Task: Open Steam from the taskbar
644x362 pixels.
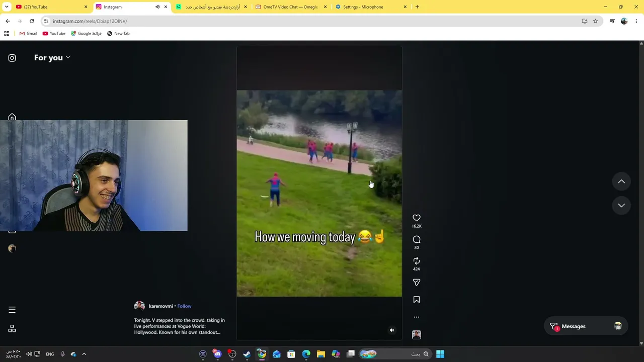Action: click(247, 354)
